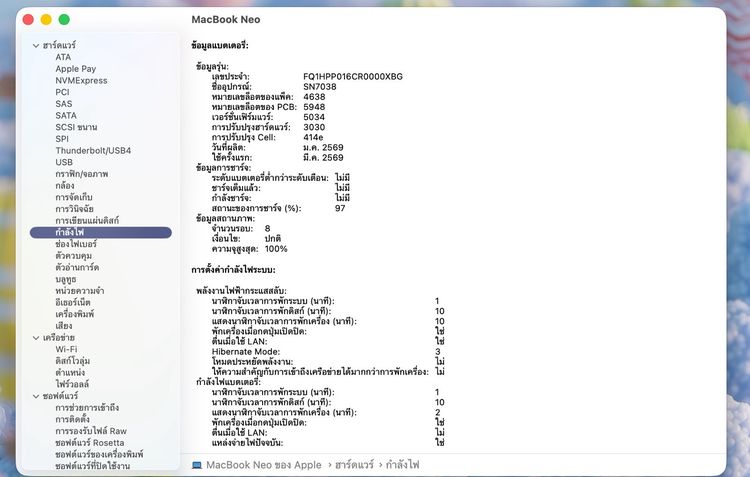The height and width of the screenshot is (477, 750).
Task: Click manufacture date value ม.ค. 2569
Action: point(323,147)
